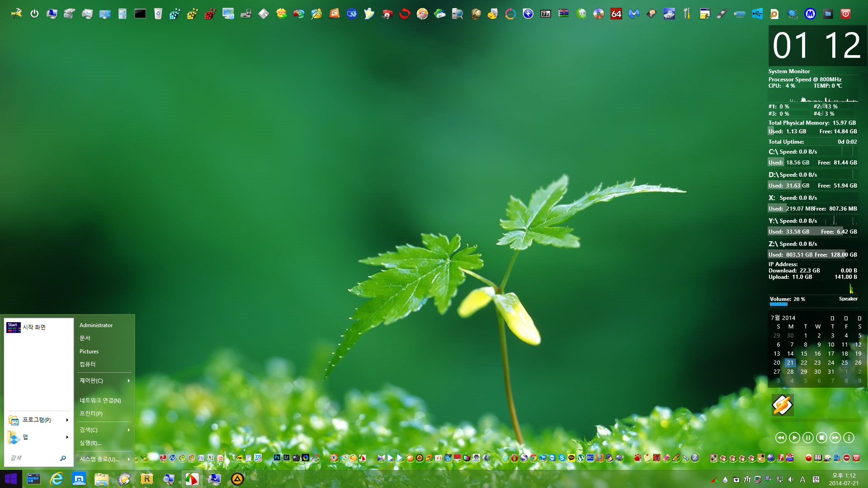Screen dimensions: 868x488
Task: Open Internet Explorer in the taskbar
Action: pos(57,479)
